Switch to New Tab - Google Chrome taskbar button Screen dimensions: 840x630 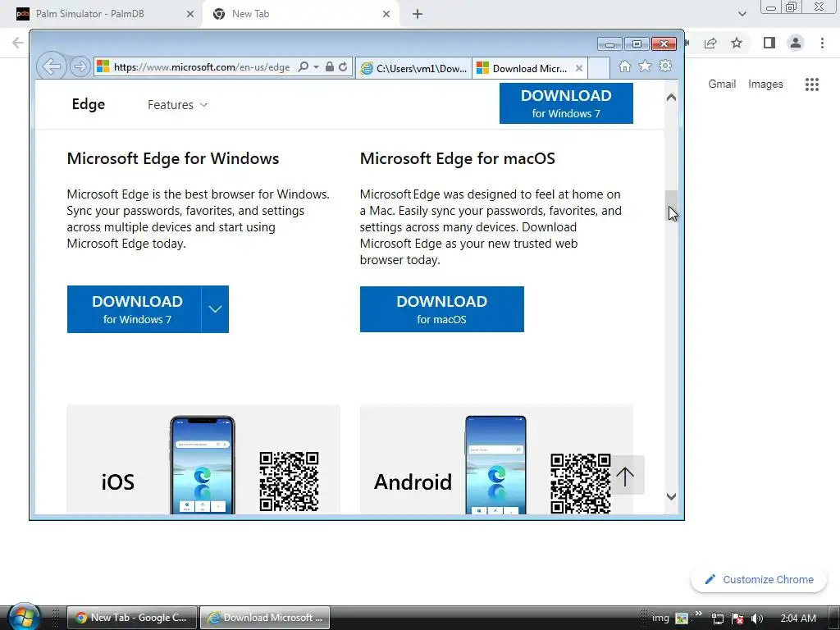coord(132,618)
